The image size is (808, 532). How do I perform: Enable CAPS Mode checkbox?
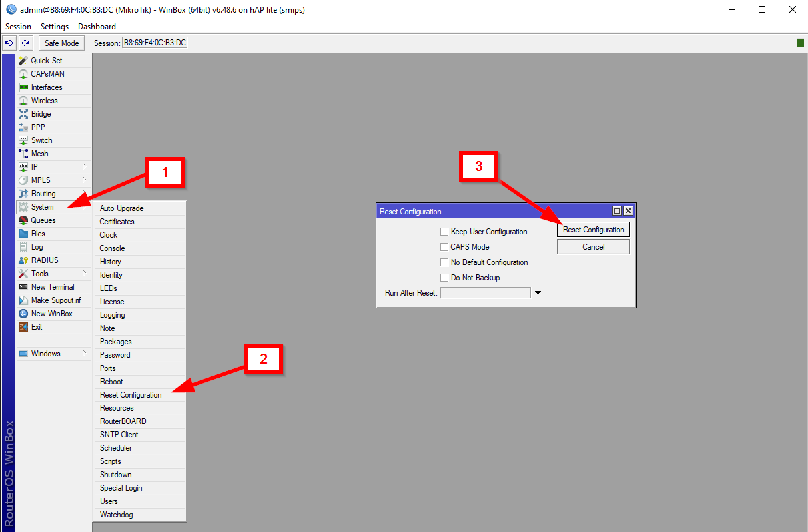tap(444, 247)
